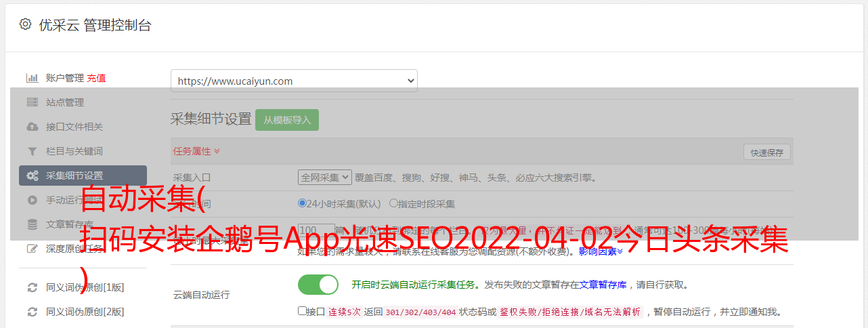The image size is (868, 328).
Task: Open 同义词伪原创[2版] menu item
Action: tap(85, 312)
